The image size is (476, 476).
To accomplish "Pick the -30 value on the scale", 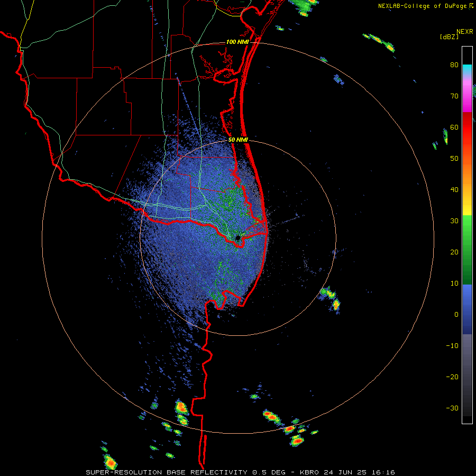I will tap(452, 408).
